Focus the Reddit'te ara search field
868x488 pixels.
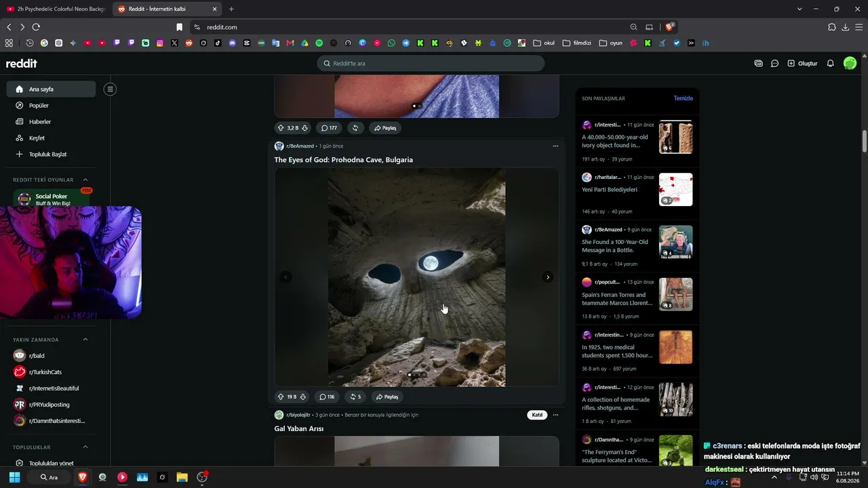431,63
